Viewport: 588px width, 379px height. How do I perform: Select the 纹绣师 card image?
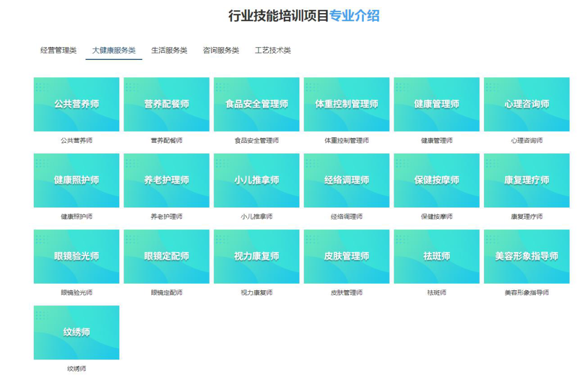click(76, 332)
